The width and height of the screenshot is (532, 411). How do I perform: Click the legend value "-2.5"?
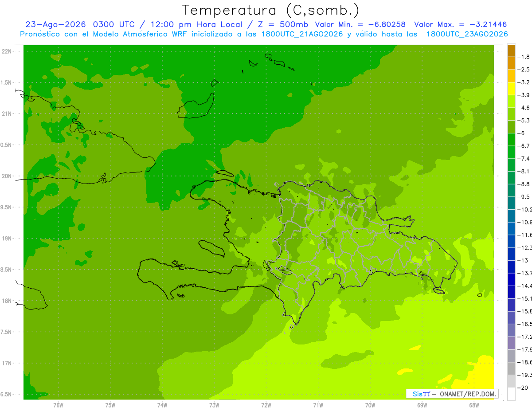point(524,70)
